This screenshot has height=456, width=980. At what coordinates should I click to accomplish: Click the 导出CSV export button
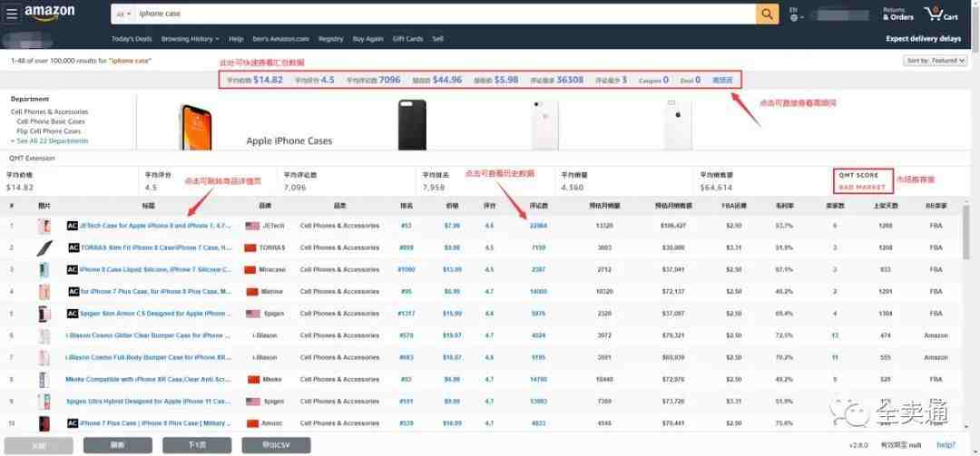pos(276,445)
